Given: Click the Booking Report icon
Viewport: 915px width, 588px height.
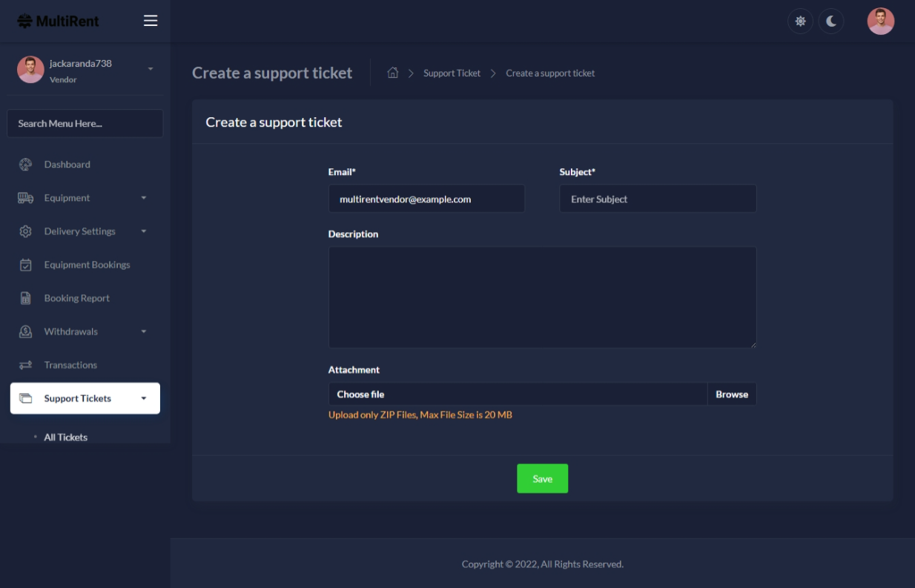Looking at the screenshot, I should 25,298.
